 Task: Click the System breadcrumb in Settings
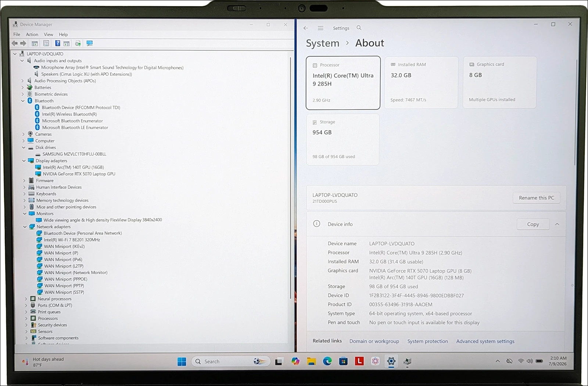(x=323, y=43)
